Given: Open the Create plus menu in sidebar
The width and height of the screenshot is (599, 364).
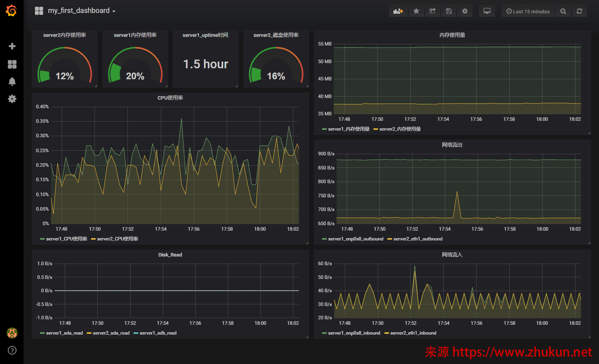Looking at the screenshot, I should click(12, 46).
